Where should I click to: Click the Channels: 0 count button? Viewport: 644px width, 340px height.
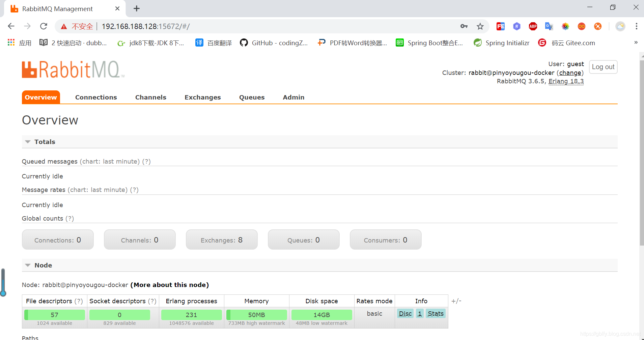point(140,240)
